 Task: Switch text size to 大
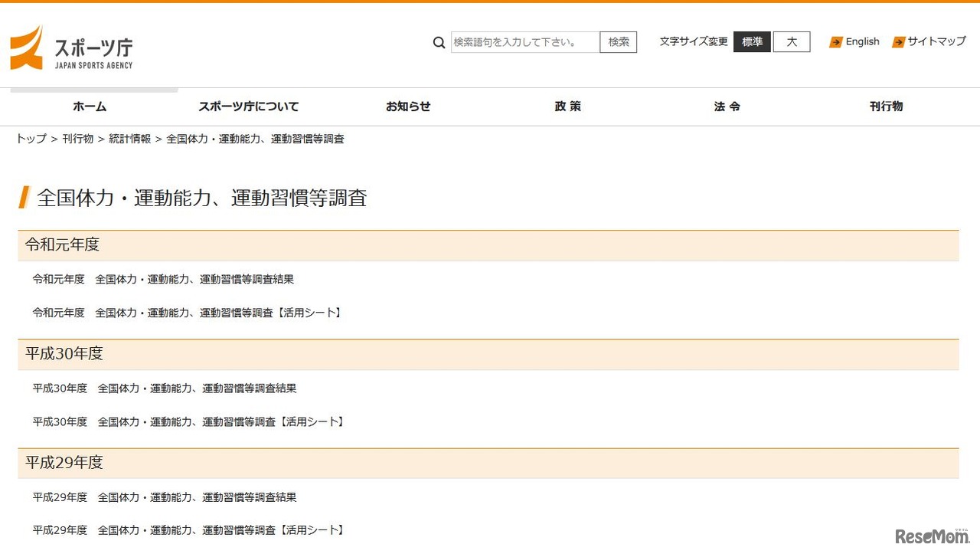tap(791, 42)
